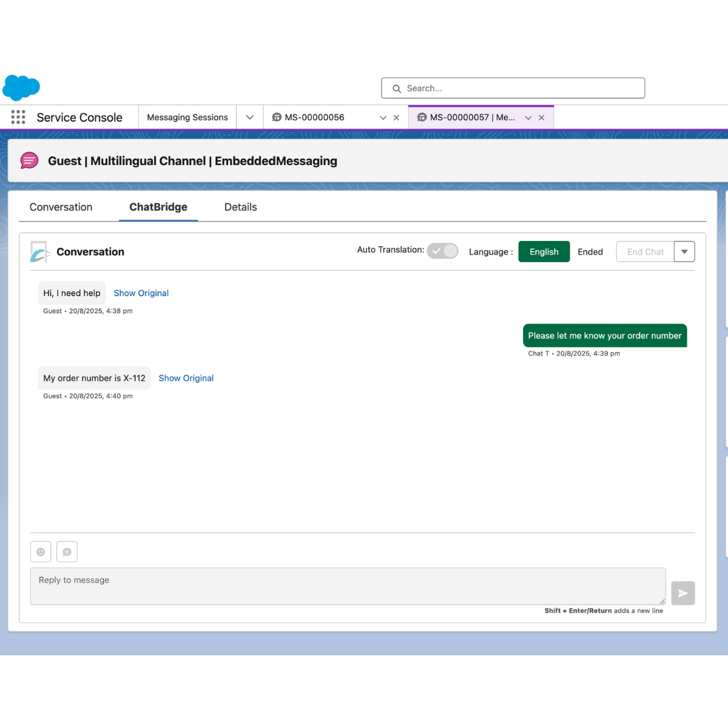
Task: Click the MS-00000056 tab chat icon
Action: pyautogui.click(x=277, y=117)
